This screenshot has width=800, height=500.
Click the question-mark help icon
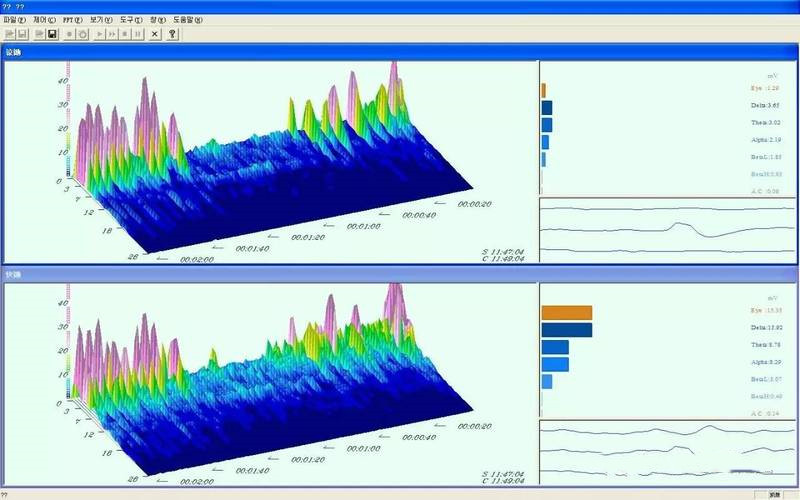pyautogui.click(x=172, y=34)
